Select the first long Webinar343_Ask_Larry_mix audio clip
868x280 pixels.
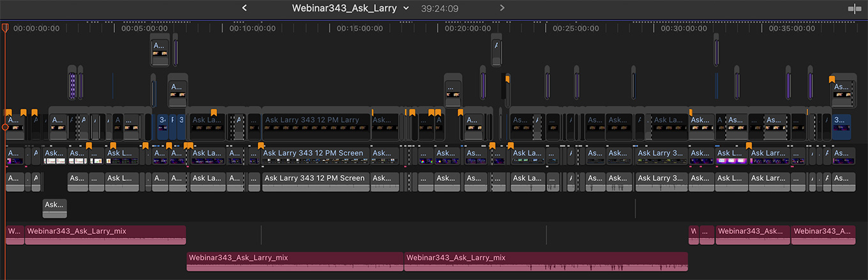tap(105, 235)
